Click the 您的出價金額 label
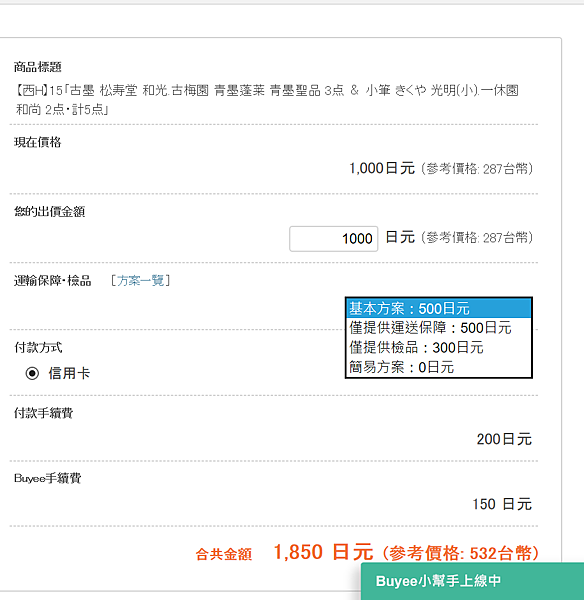 tap(49, 212)
